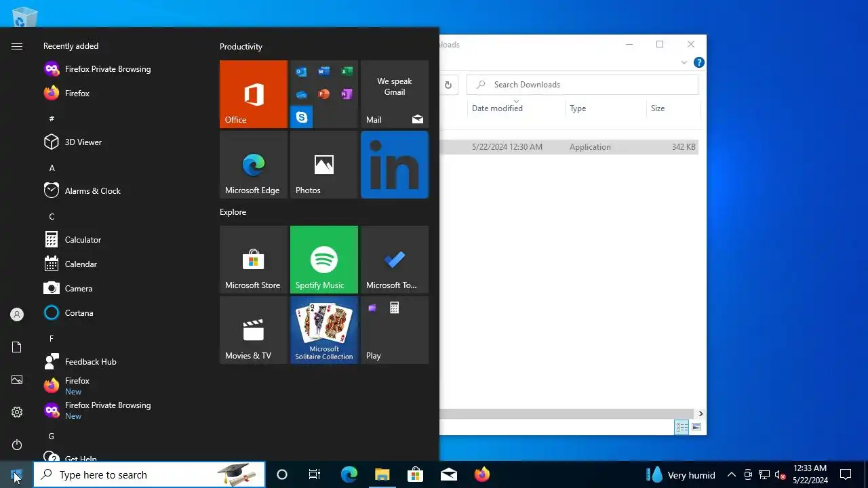The image size is (868, 488).
Task: Open the LinkedIn tile
Action: pyautogui.click(x=395, y=165)
